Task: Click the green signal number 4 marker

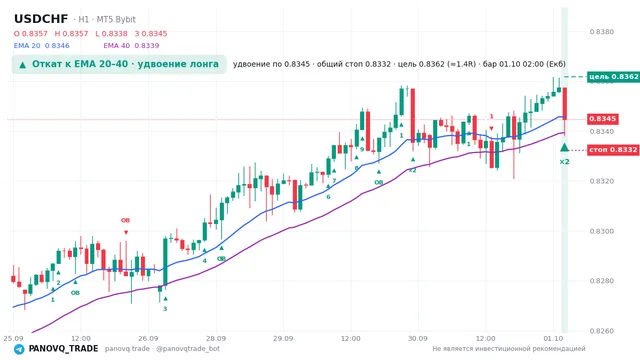Action: click(204, 260)
